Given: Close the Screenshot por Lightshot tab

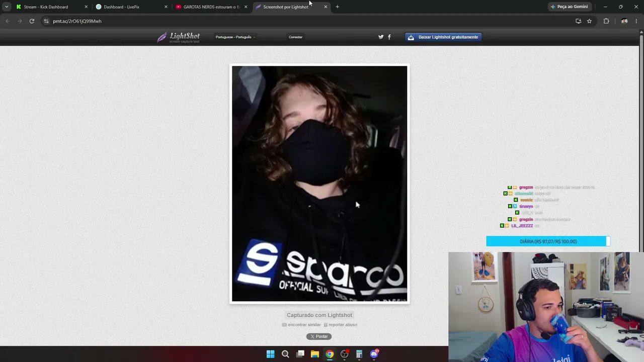Looking at the screenshot, I should pyautogui.click(x=326, y=7).
